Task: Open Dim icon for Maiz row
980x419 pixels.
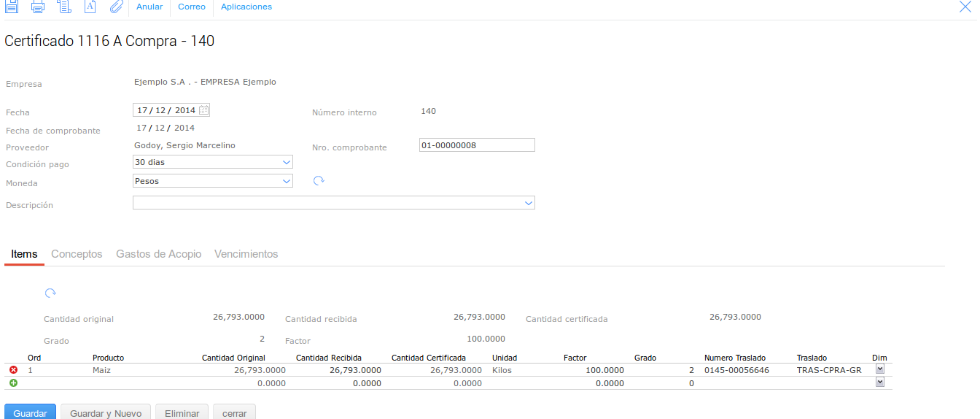Action: click(x=879, y=369)
